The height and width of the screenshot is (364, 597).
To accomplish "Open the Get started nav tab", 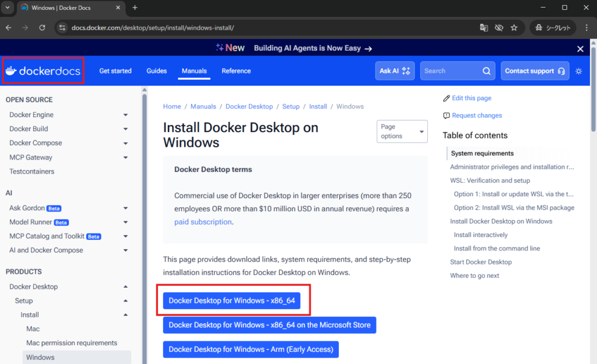I will click(115, 71).
